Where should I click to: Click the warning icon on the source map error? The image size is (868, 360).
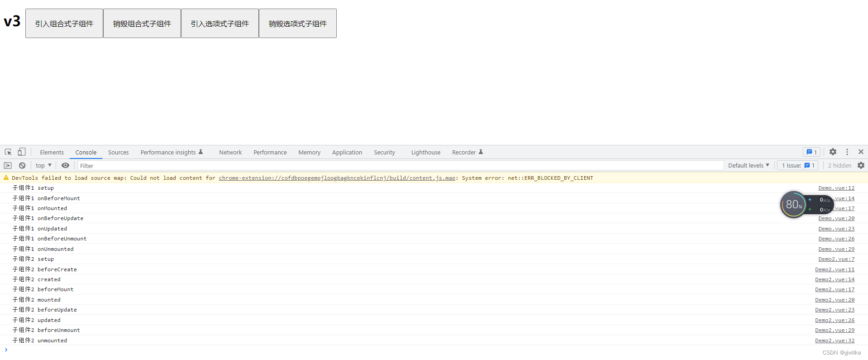click(6, 178)
